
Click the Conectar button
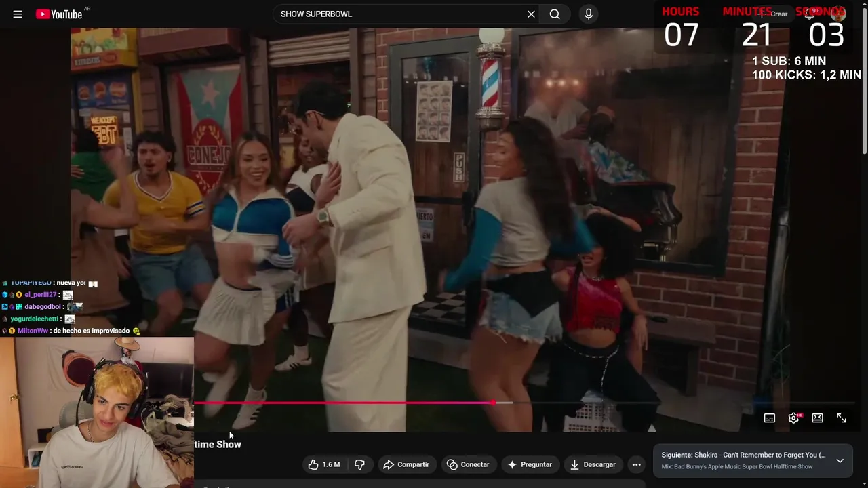coord(468,464)
